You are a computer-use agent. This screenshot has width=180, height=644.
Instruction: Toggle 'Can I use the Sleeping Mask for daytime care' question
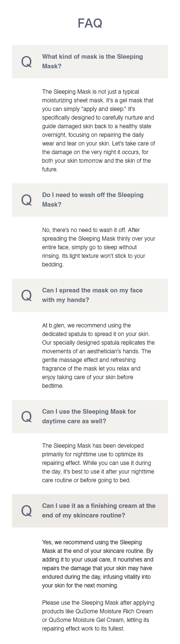pos(90,417)
